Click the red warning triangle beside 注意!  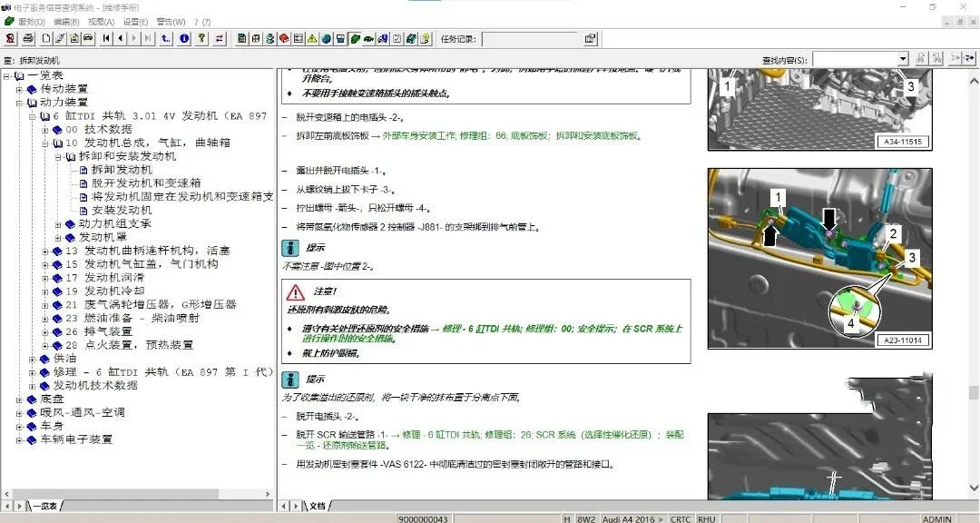pyautogui.click(x=295, y=292)
